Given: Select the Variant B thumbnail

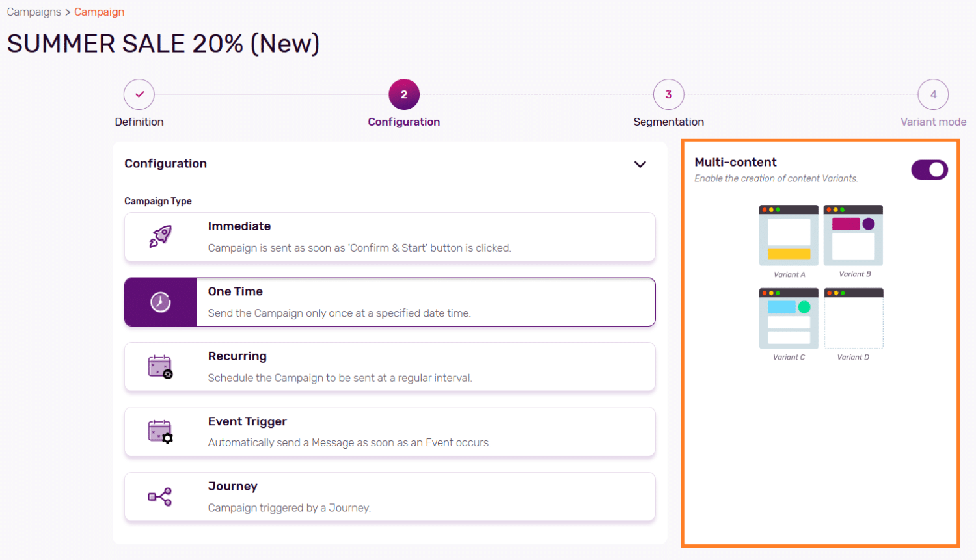Looking at the screenshot, I should coord(853,236).
